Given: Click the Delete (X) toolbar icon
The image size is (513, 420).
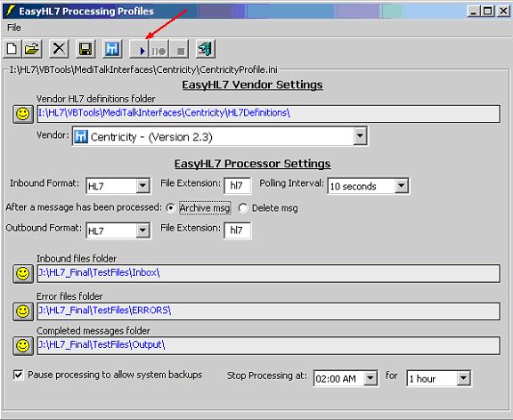Looking at the screenshot, I should click(59, 49).
